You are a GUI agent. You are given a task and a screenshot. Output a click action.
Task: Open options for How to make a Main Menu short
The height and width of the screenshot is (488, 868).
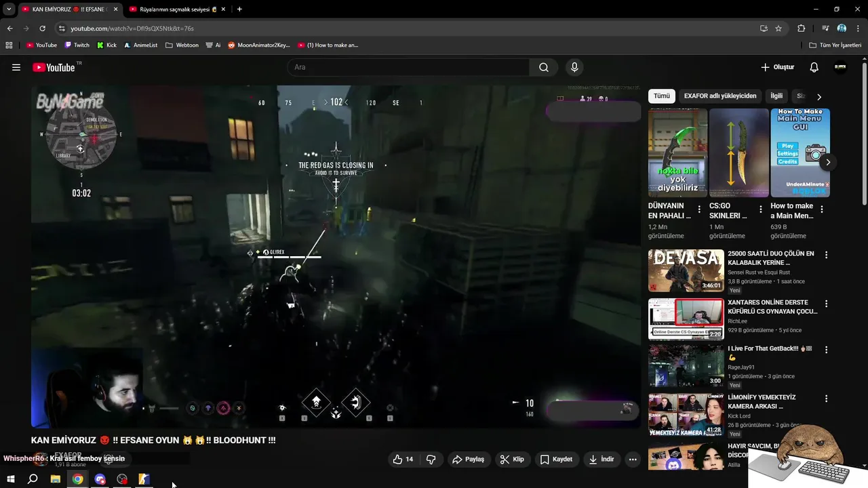[x=822, y=209]
